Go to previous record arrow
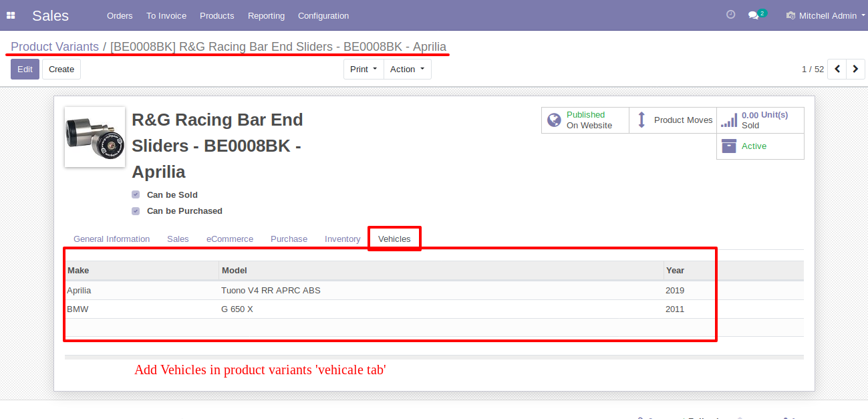 tap(837, 69)
